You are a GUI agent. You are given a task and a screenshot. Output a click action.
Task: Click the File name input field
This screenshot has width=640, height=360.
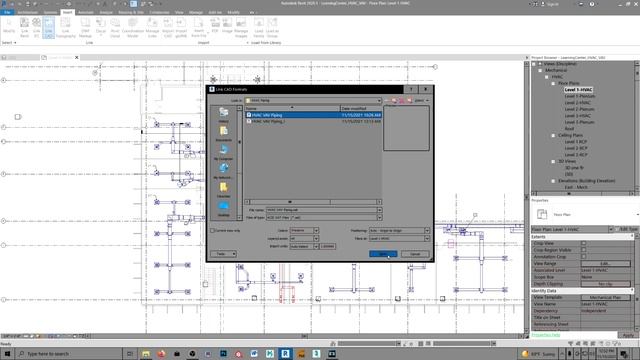click(322, 210)
